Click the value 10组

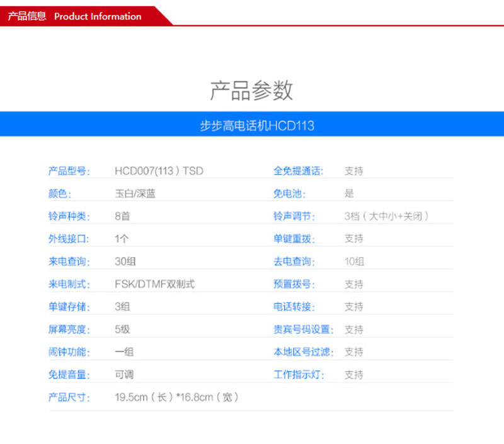[355, 261]
